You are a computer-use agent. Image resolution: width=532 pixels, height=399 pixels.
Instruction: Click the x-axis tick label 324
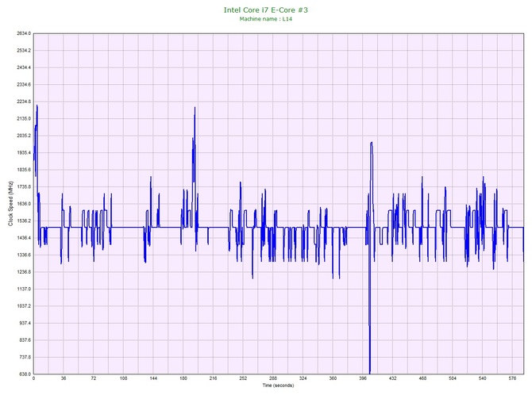303,378
